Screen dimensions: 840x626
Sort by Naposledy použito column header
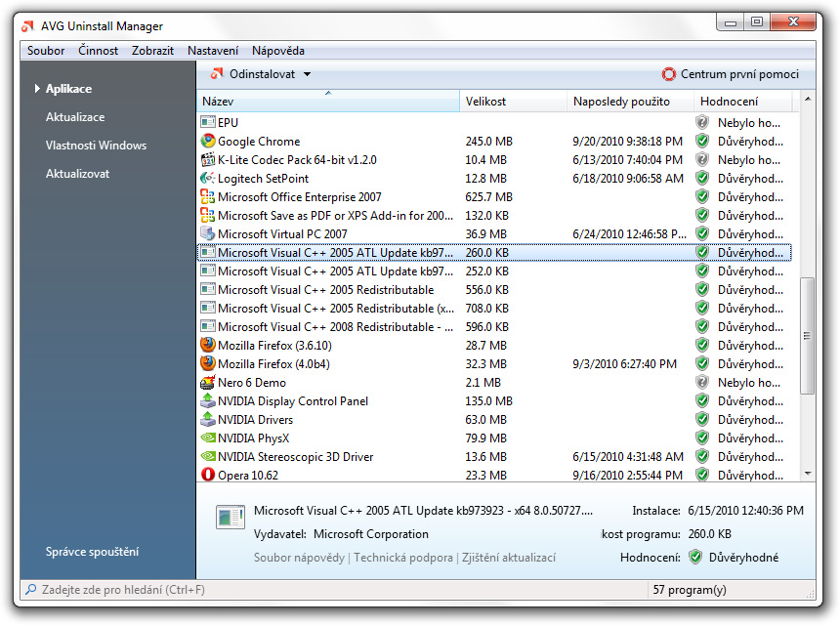click(630, 101)
